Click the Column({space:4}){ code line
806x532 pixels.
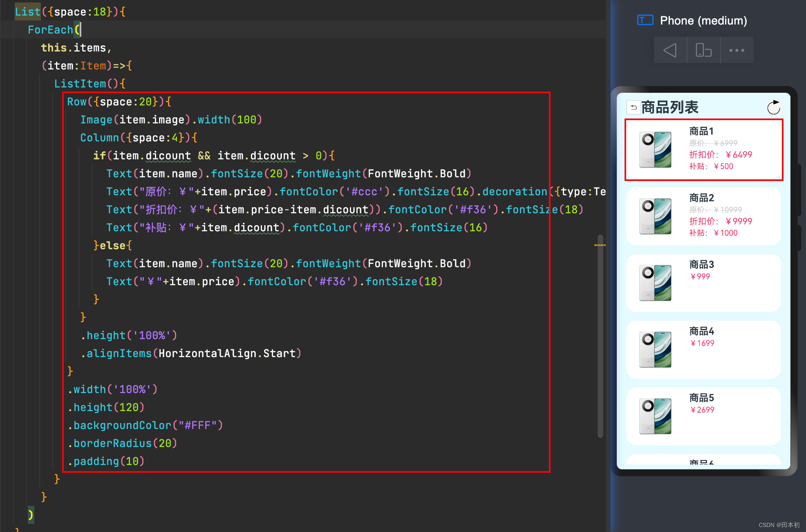139,138
